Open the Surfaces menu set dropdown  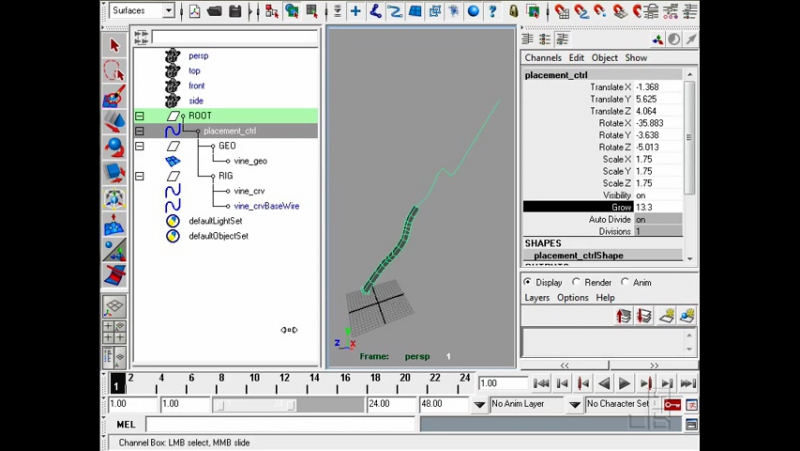141,10
